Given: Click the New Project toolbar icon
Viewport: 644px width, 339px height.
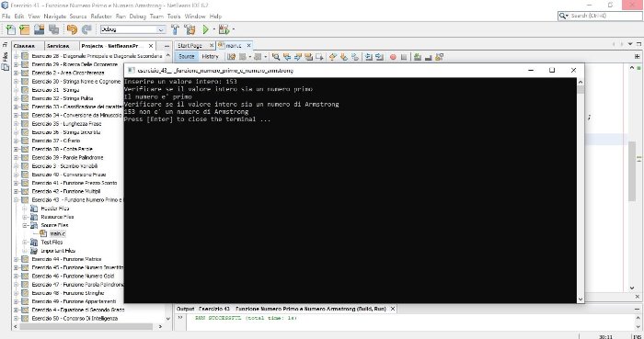Looking at the screenshot, I should coord(25,29).
